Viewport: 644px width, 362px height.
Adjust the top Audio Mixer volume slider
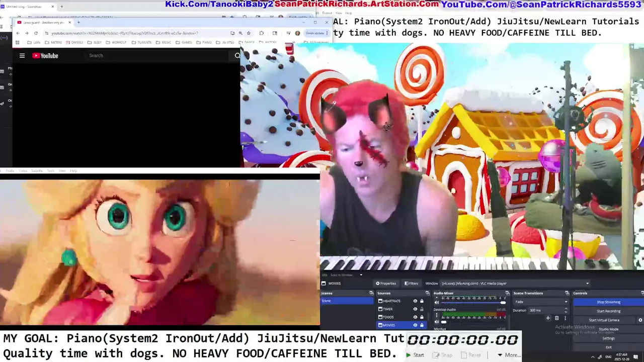(x=473, y=303)
